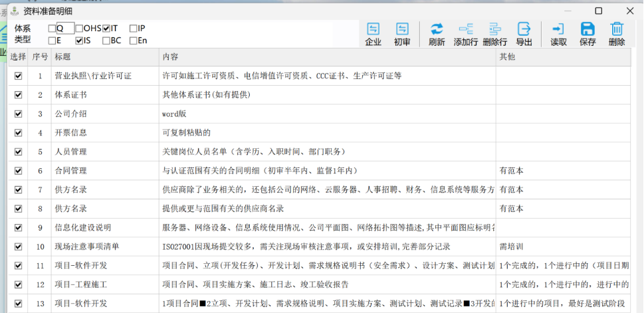Click the 企业 toolbar icon
Image resolution: width=644 pixels, height=313 pixels.
click(x=373, y=29)
